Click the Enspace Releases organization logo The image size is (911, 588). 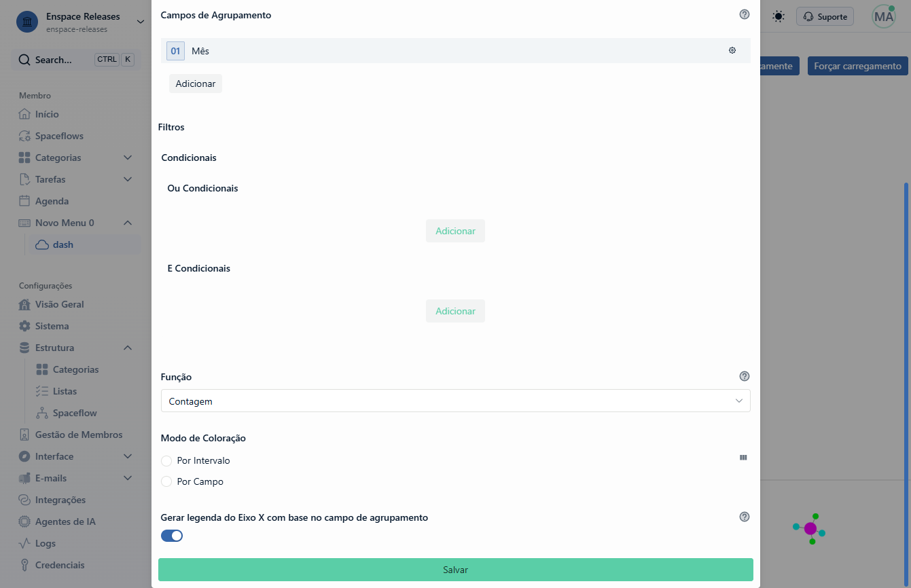pyautogui.click(x=27, y=22)
